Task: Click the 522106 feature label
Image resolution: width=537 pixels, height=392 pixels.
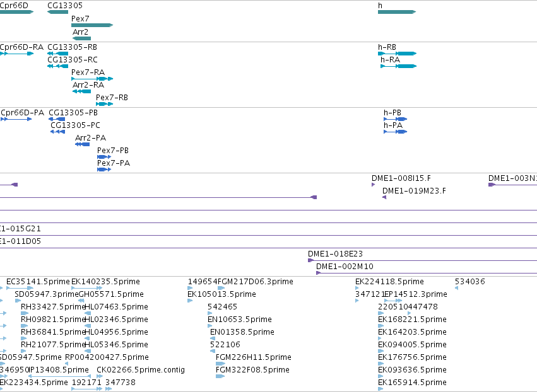Action: pos(225,345)
